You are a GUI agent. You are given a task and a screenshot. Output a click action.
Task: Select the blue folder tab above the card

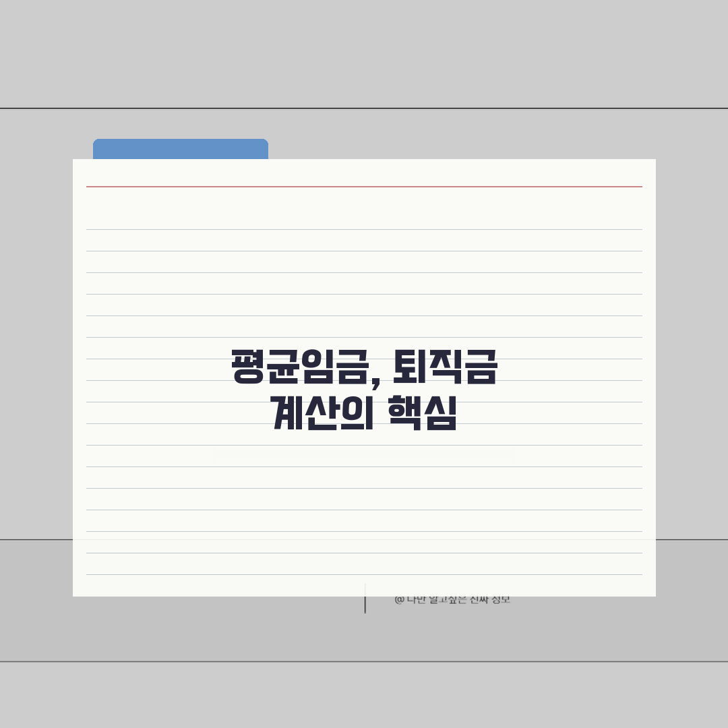pos(181,149)
